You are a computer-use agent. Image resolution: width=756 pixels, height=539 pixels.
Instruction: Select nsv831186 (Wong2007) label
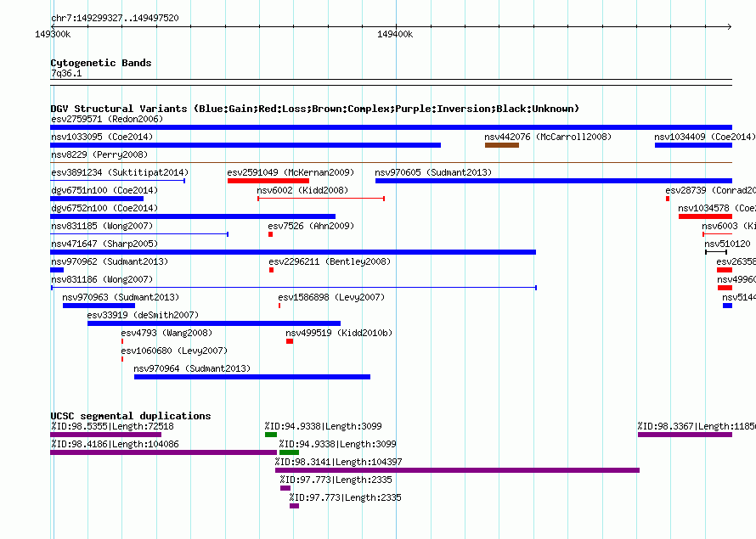[102, 279]
